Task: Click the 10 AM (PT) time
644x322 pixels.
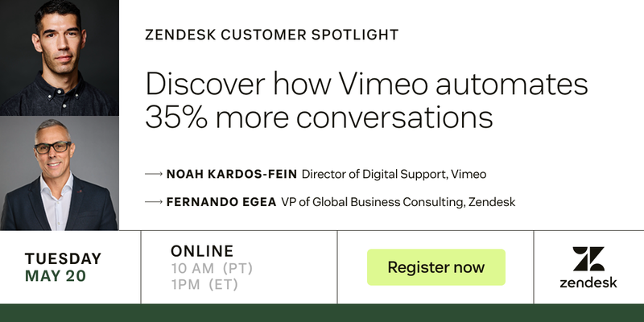Action: pos(212,268)
